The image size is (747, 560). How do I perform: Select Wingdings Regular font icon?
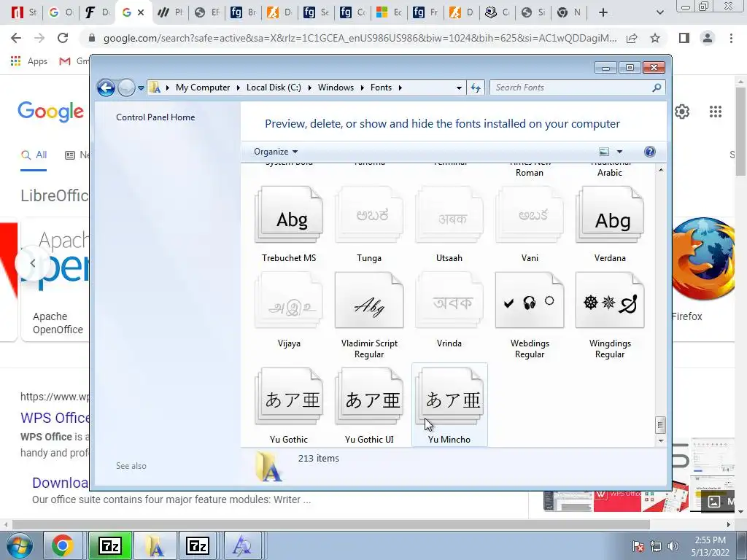[610, 300]
